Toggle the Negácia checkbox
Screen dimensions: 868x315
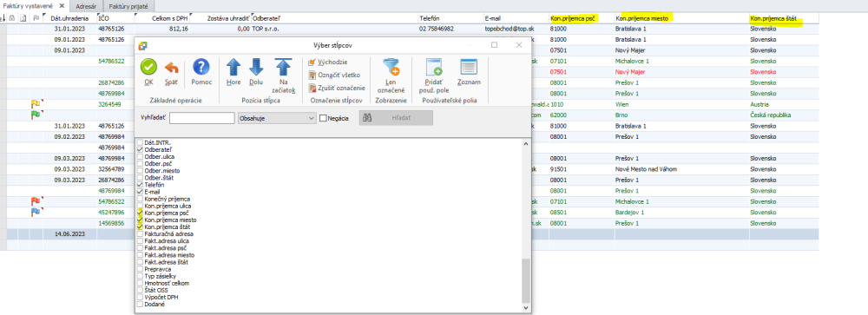tap(323, 118)
